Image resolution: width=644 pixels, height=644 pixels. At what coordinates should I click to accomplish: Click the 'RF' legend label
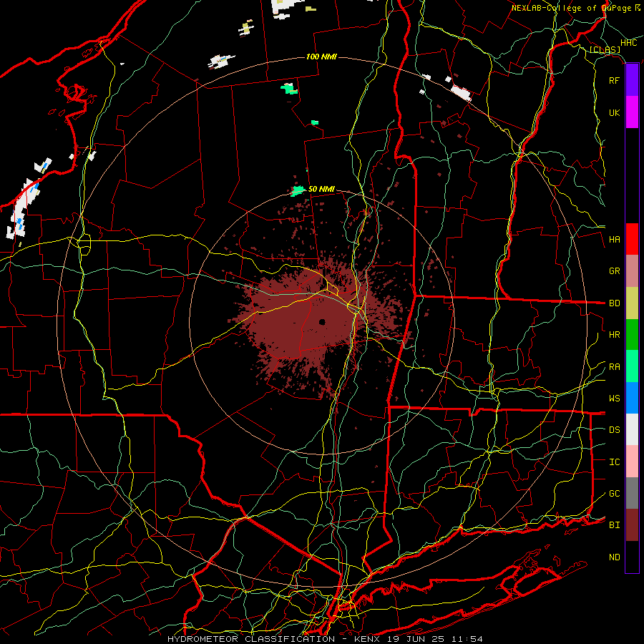(x=614, y=80)
